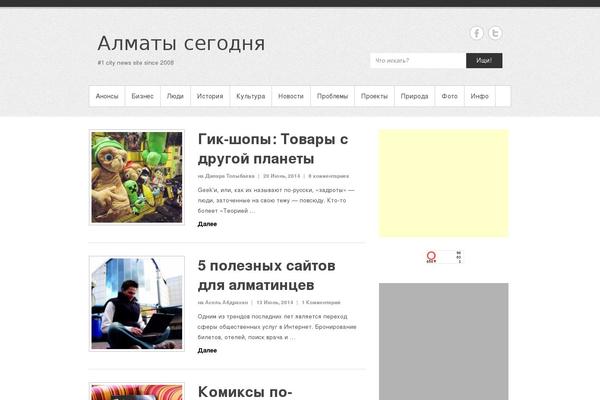Open the Проекты menu item
The width and height of the screenshot is (600, 400).
[x=374, y=96]
